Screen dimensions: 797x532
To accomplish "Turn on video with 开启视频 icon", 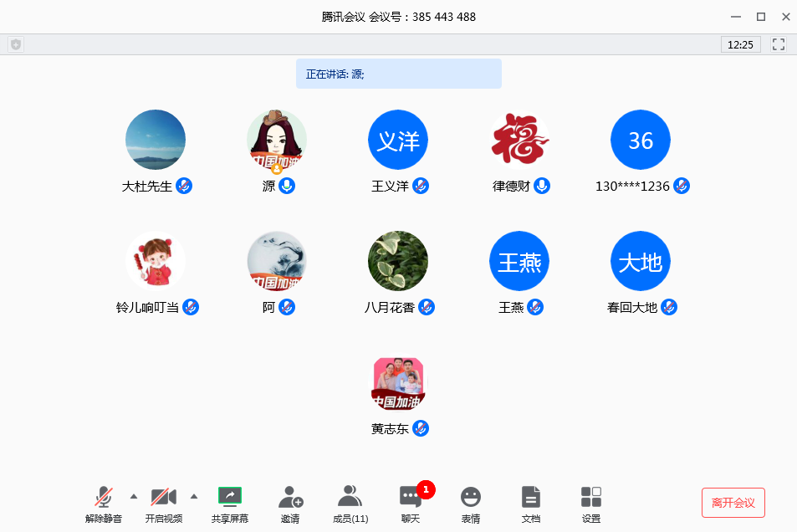I will coord(164,497).
